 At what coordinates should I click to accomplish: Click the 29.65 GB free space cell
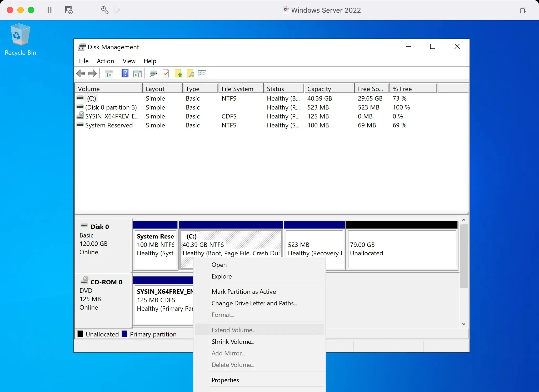370,98
